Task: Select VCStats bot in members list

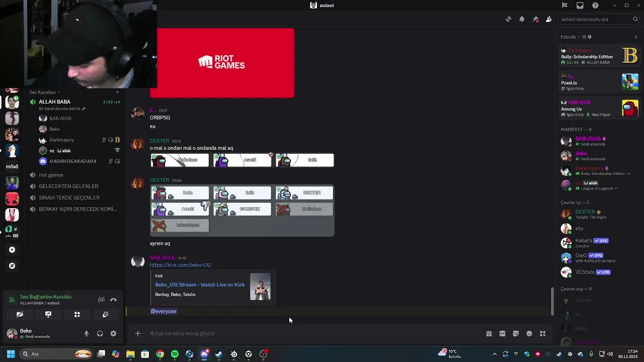Action: tap(599, 272)
